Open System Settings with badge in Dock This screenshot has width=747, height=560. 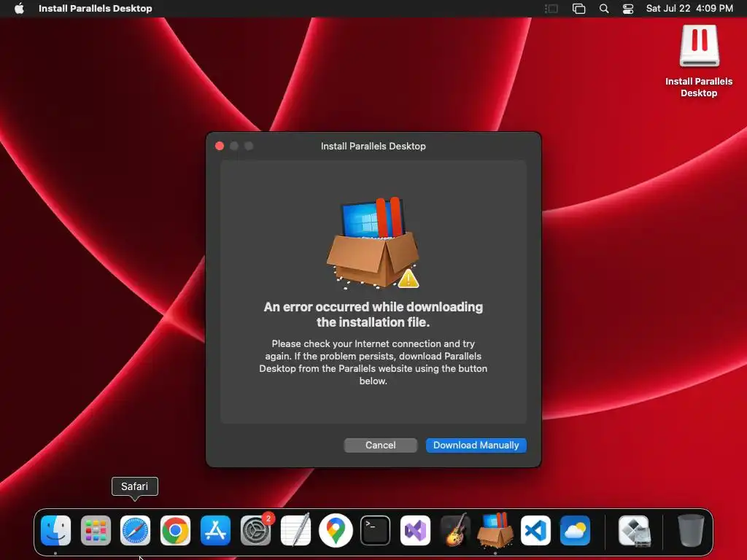(256, 531)
